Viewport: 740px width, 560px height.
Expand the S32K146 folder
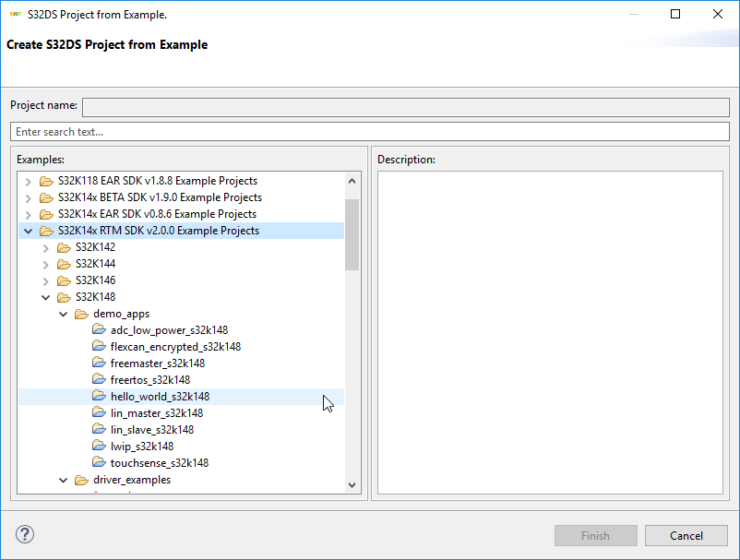(x=46, y=281)
